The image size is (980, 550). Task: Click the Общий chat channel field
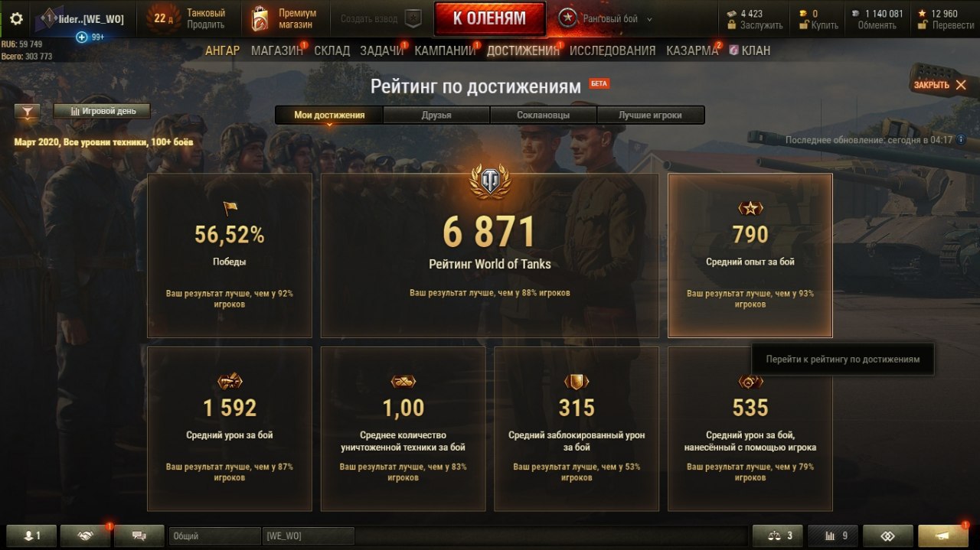click(x=214, y=536)
